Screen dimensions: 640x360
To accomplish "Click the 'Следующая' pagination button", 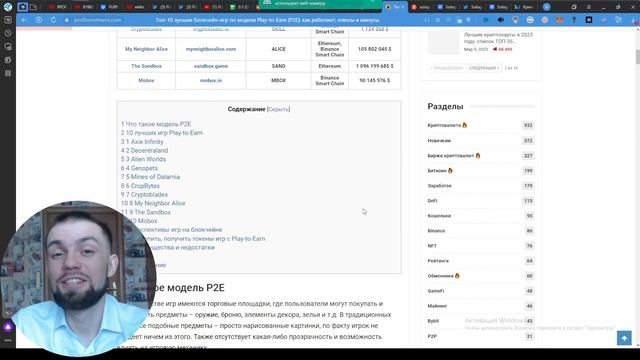I will (484, 68).
